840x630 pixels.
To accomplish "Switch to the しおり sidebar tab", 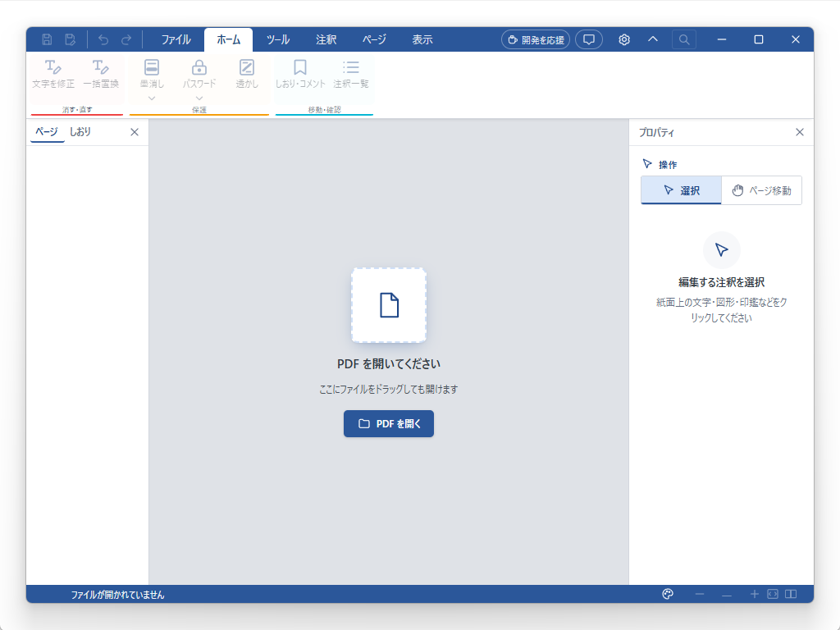I will pyautogui.click(x=80, y=132).
